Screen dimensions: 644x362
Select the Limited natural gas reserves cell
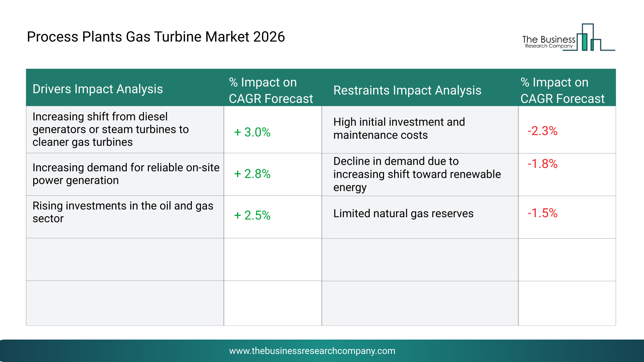pyautogui.click(x=403, y=214)
